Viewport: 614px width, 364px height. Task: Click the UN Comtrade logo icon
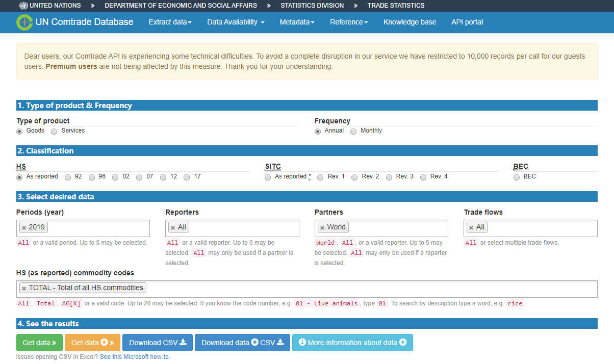pos(24,22)
